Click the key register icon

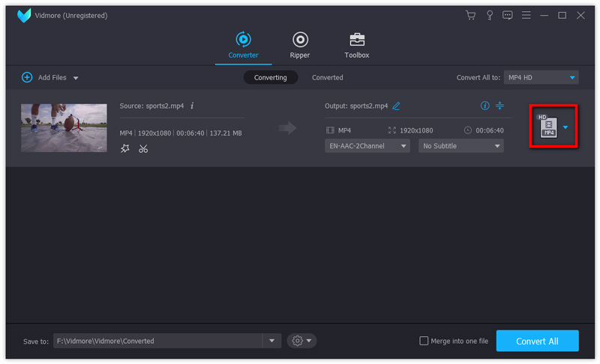tap(490, 15)
